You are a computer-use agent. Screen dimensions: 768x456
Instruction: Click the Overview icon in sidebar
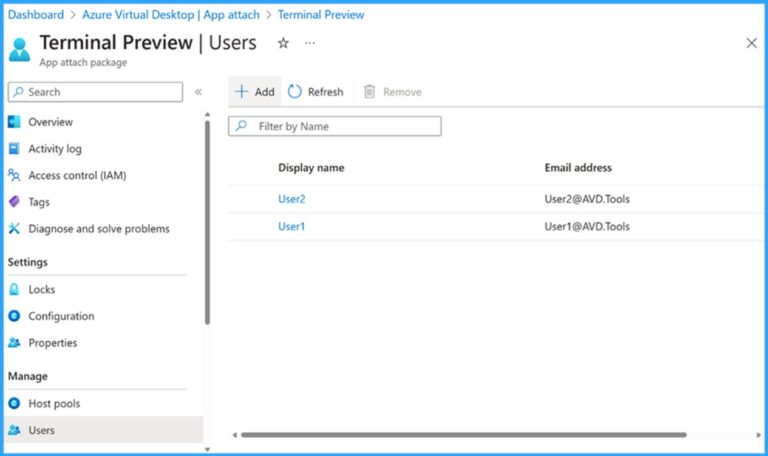tap(14, 122)
